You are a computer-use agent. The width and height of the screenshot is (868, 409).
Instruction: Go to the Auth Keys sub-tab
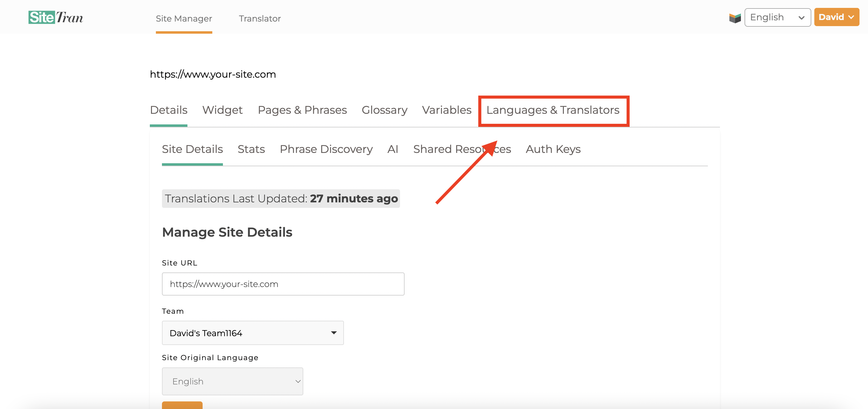tap(553, 149)
